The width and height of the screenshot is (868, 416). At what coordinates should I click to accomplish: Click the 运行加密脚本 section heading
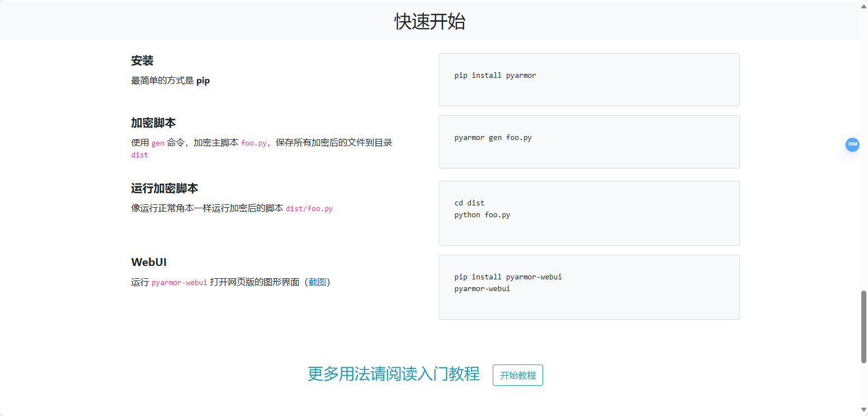pos(164,188)
